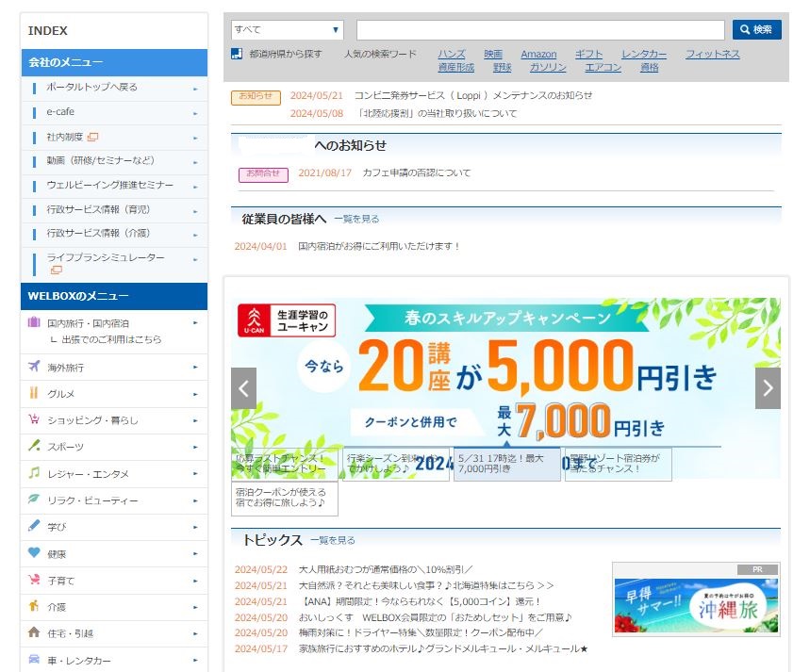This screenshot has height=672, width=810.
Task: Select the リラク・ビューティー menu item
Action: 115,500
